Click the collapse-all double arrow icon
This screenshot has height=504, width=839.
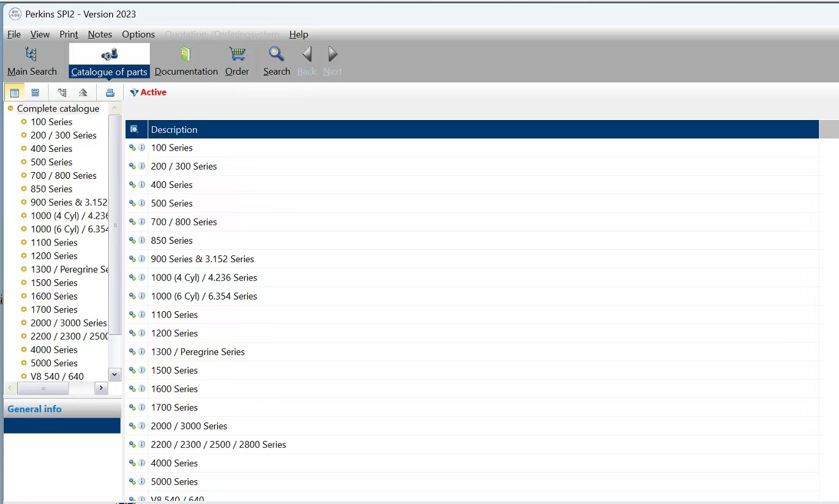(x=83, y=93)
